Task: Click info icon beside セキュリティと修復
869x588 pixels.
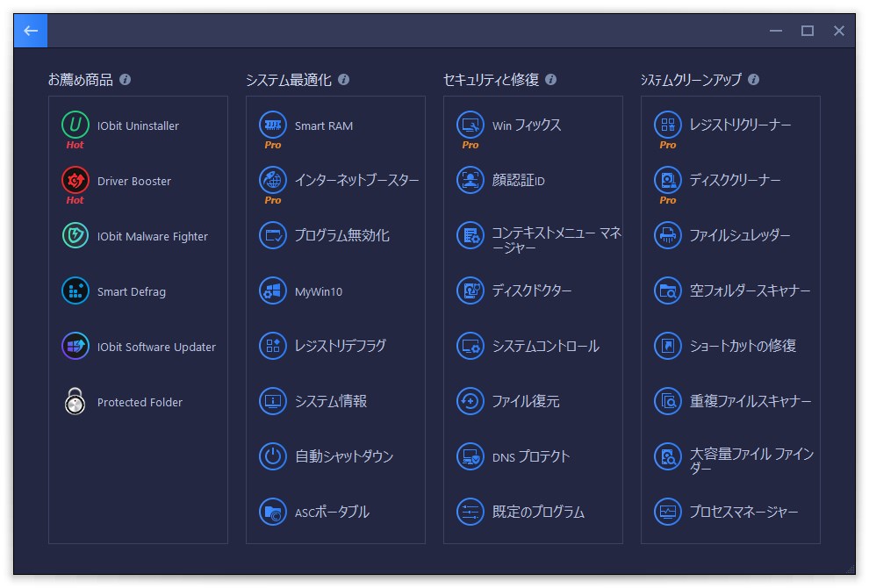Action: (550, 80)
